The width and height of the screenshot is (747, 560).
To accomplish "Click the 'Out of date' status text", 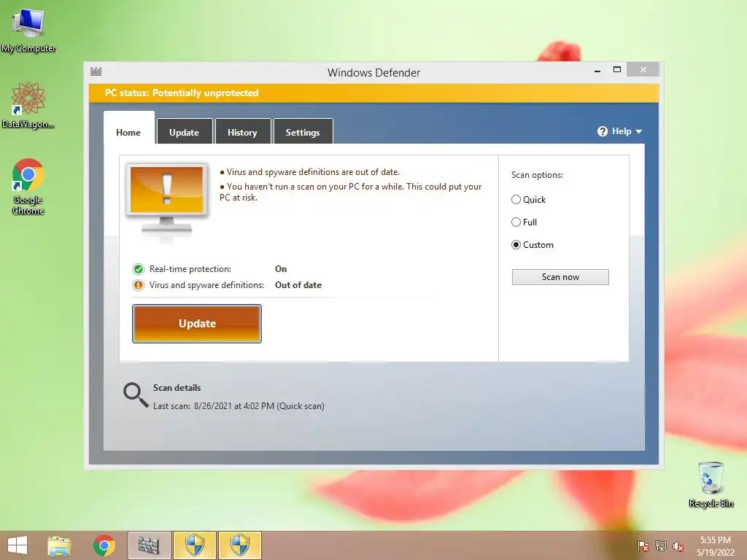I will [298, 285].
